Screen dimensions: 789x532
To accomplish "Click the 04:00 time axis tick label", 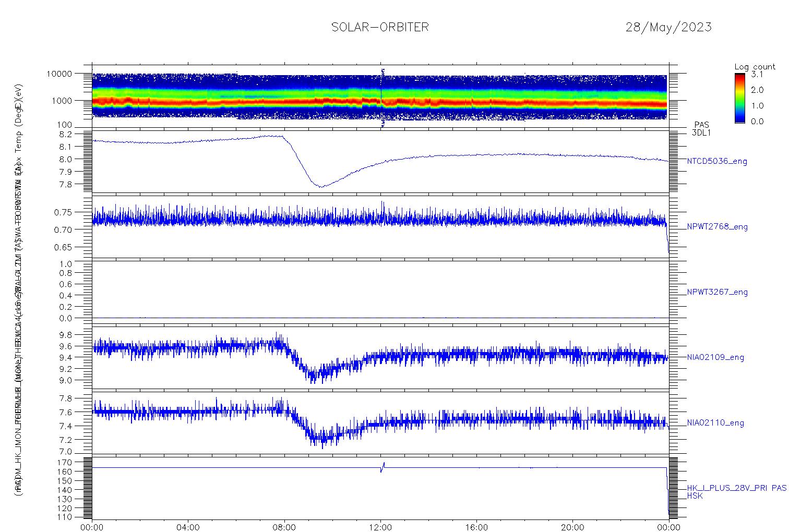I will pyautogui.click(x=188, y=527).
